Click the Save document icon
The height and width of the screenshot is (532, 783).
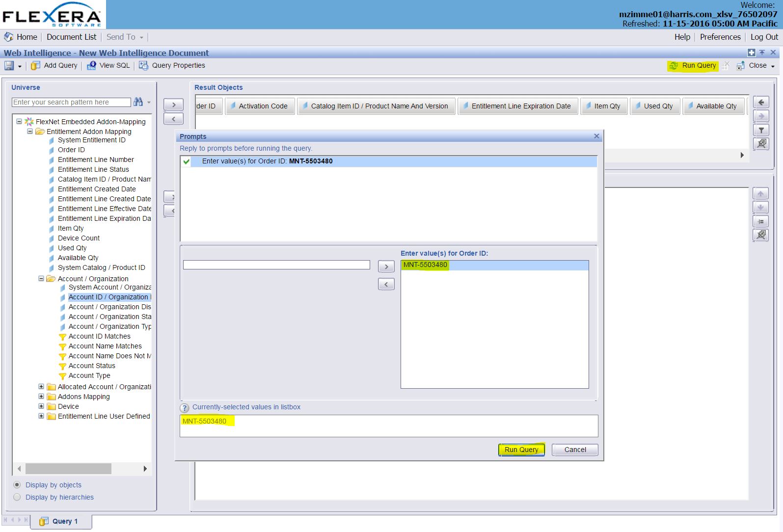click(x=9, y=66)
